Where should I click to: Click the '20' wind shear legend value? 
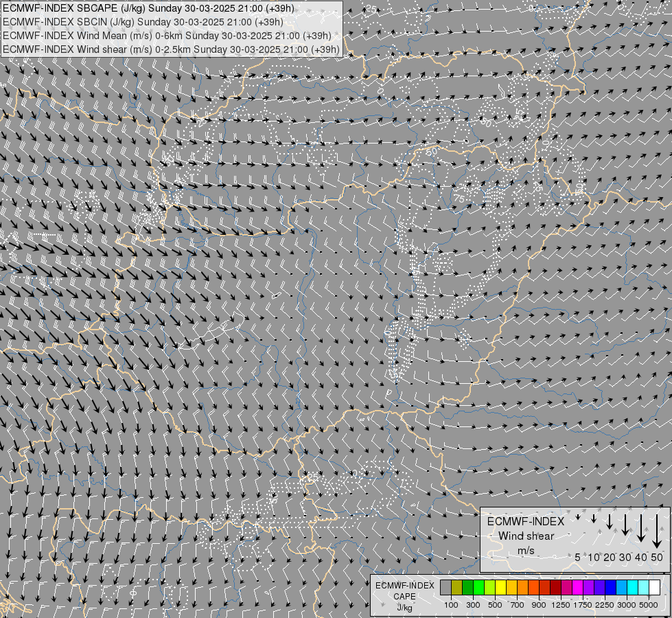click(x=610, y=557)
